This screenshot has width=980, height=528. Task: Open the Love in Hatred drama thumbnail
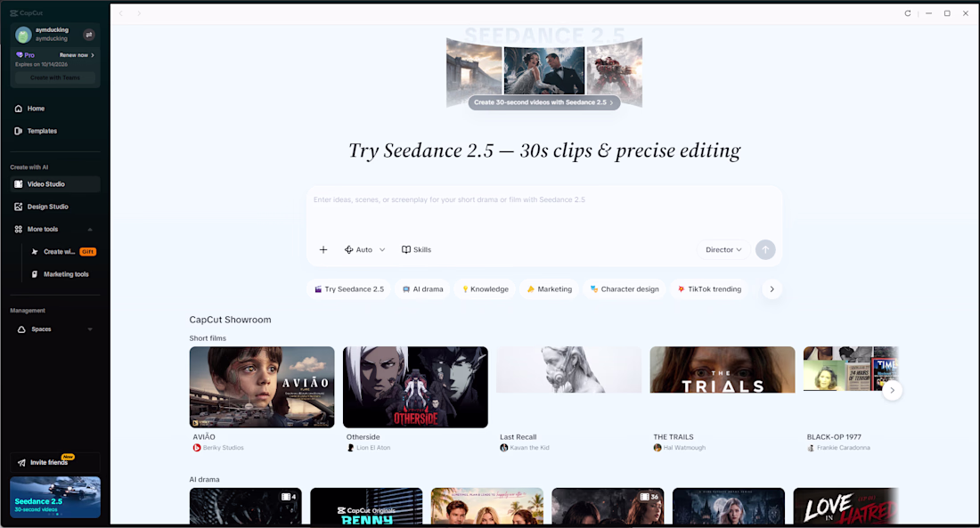845,506
